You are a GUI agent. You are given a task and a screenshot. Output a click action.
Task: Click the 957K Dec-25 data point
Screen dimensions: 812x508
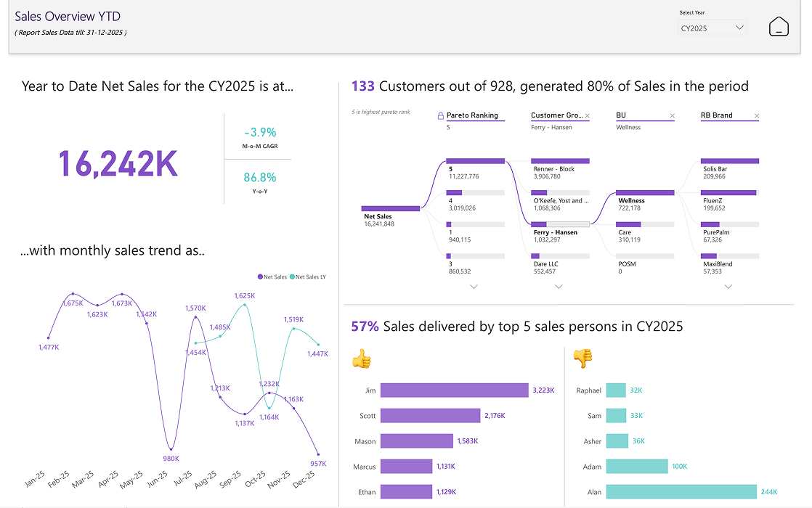(x=319, y=455)
